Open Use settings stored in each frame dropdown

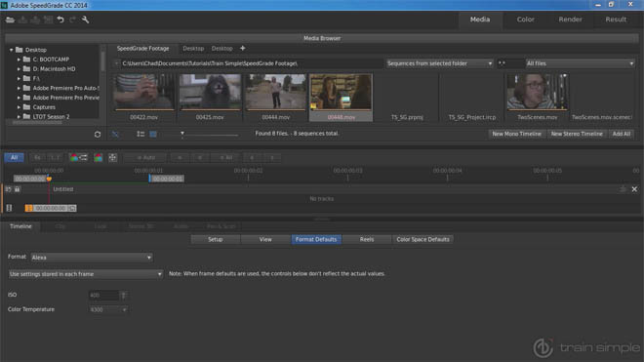(86, 273)
